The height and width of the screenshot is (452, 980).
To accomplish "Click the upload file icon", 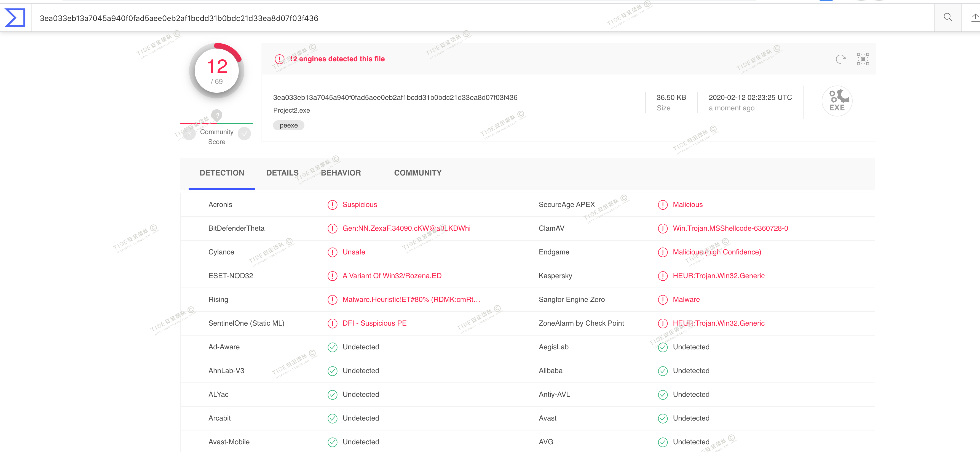I will pyautogui.click(x=975, y=17).
